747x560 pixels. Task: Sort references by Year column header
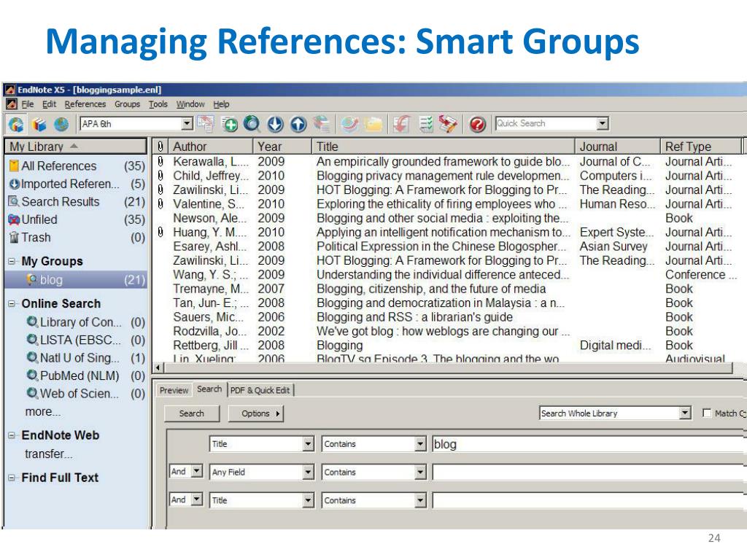pyautogui.click(x=282, y=147)
